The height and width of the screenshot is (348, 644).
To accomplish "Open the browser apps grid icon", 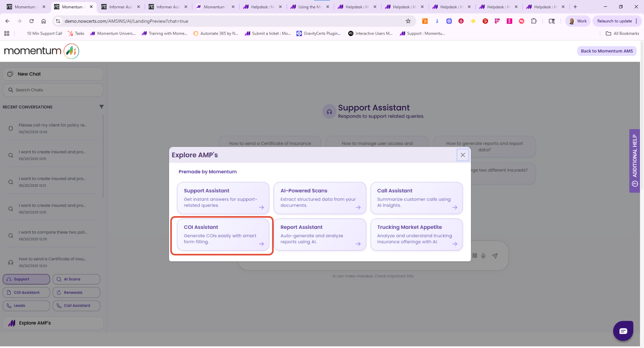I will pos(7,33).
